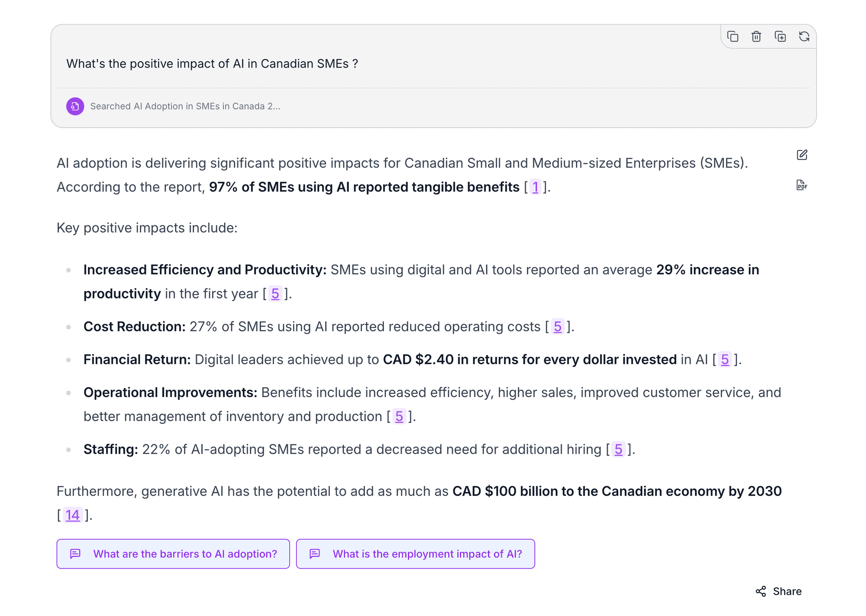This screenshot has height=616, width=866.
Task: Duplicate the chat with the add-copy icon
Action: coord(780,36)
